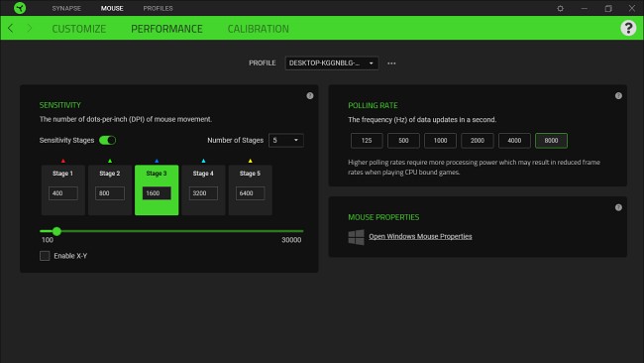Set polling rate to 4000
Screen dimensions: 644x363
514,141
